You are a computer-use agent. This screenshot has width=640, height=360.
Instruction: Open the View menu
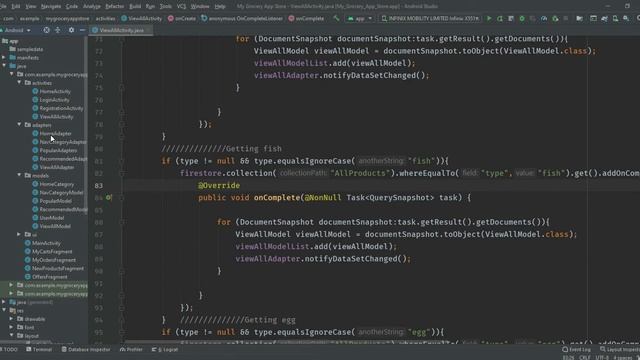pyautogui.click(x=31, y=7)
